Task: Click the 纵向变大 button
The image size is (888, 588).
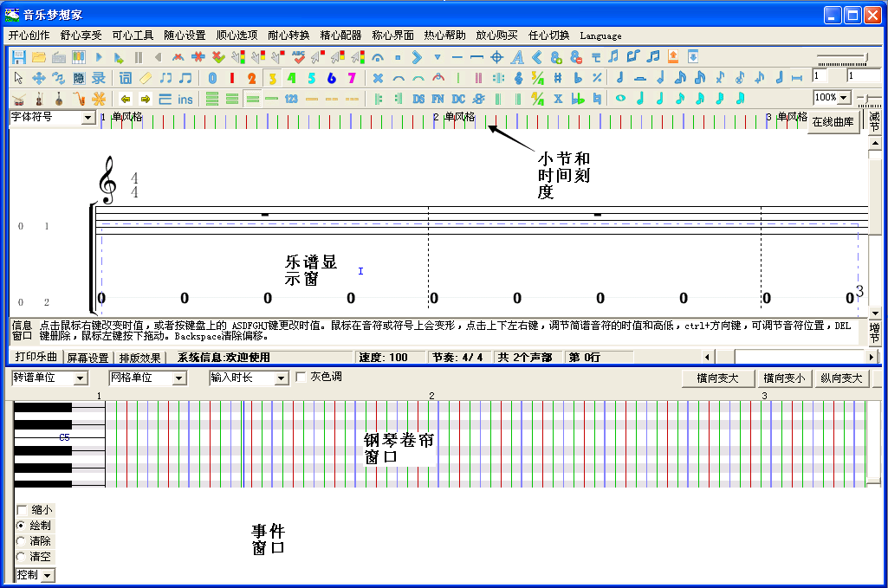Action: (x=841, y=378)
